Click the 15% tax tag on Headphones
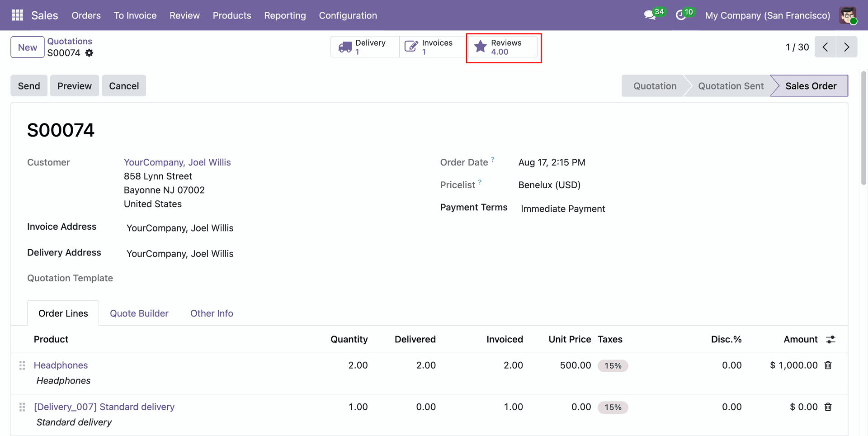The width and height of the screenshot is (868, 436). pos(613,365)
